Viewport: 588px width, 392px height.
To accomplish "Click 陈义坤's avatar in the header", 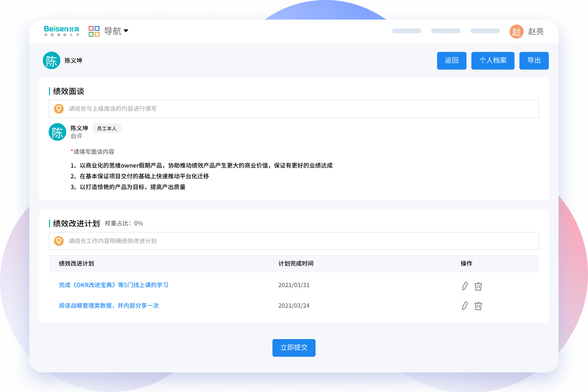I will 51,60.
